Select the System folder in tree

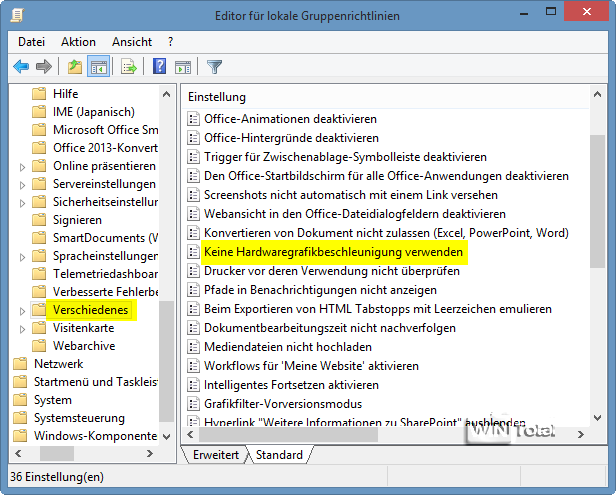click(x=53, y=400)
